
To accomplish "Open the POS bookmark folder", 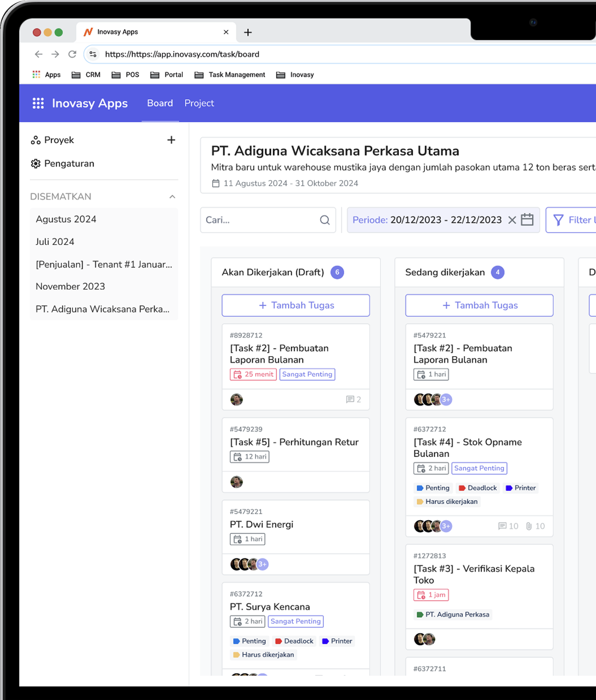I will pyautogui.click(x=125, y=75).
